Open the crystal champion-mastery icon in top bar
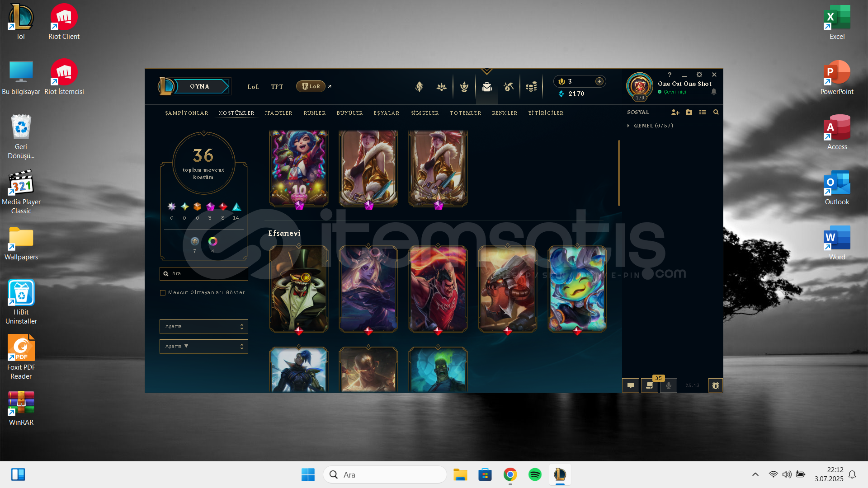Image resolution: width=868 pixels, height=488 pixels. click(x=420, y=86)
